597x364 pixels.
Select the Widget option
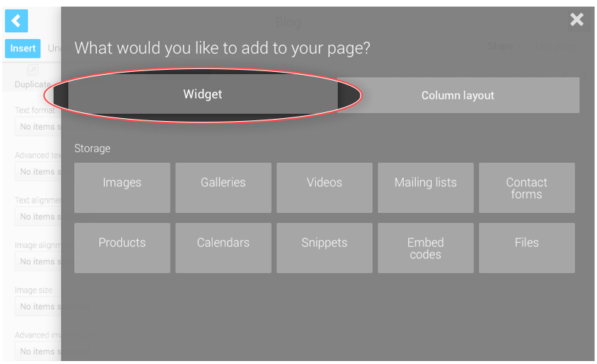tap(203, 94)
